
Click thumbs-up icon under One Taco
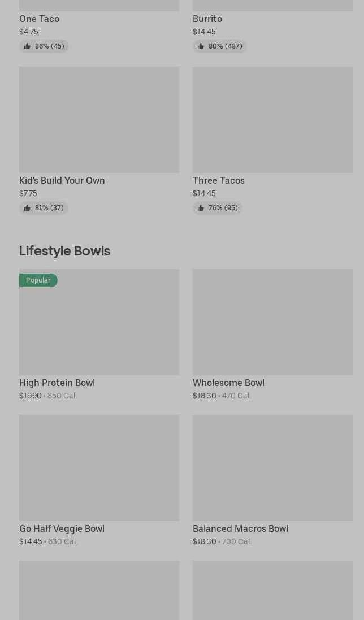pos(27,46)
